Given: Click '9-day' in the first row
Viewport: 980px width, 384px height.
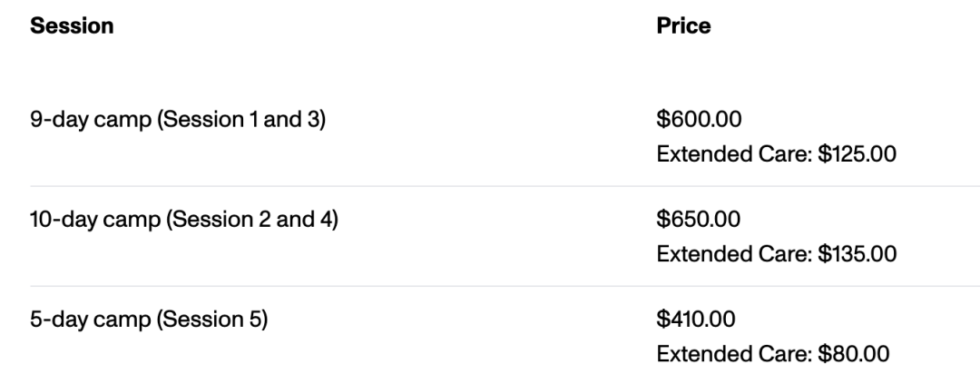Looking at the screenshot, I should (59, 120).
